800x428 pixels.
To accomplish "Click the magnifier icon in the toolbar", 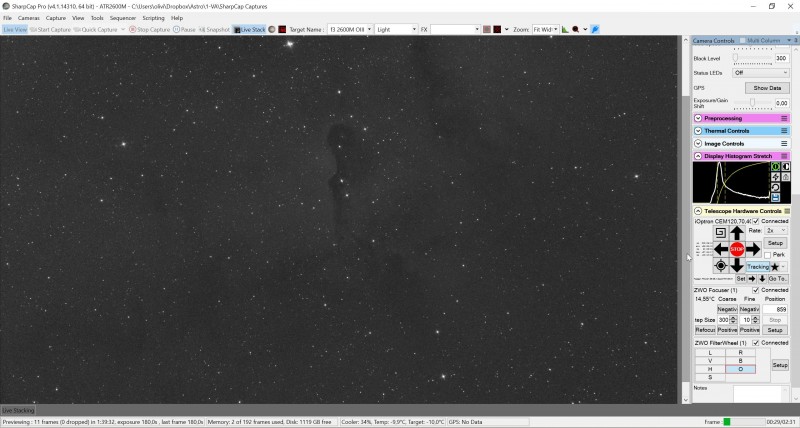I will coord(576,30).
